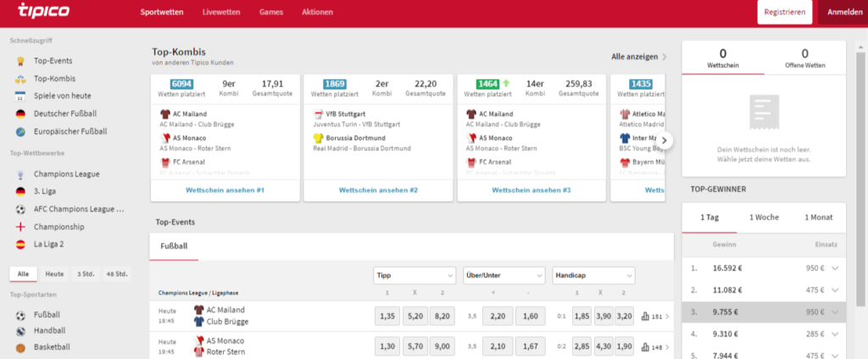Open the Games menu
Viewport: 868px width, 359px height.
271,12
